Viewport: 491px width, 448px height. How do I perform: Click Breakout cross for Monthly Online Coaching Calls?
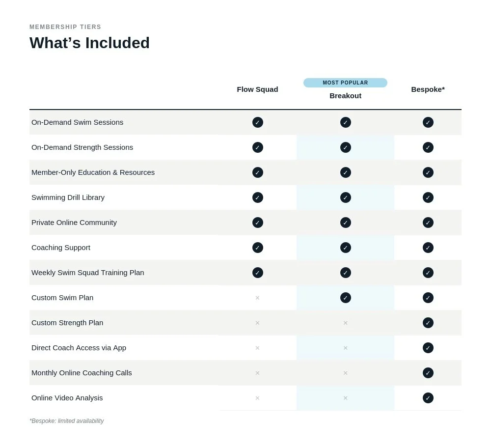pos(345,373)
